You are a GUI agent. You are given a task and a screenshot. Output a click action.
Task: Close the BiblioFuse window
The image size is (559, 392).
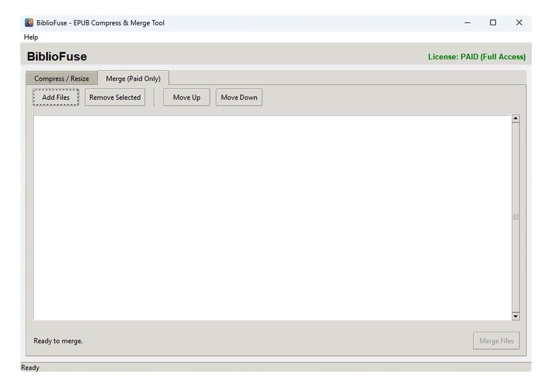[x=519, y=23]
